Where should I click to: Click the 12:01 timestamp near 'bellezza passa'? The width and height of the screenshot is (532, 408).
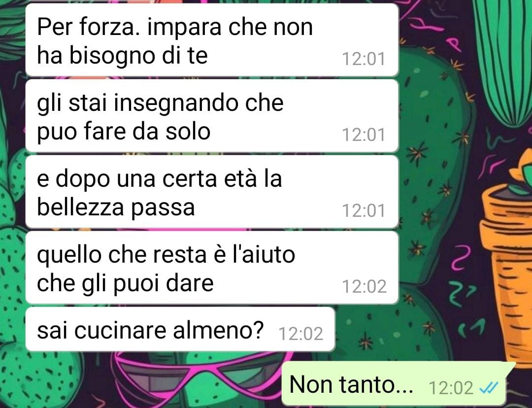point(364,210)
